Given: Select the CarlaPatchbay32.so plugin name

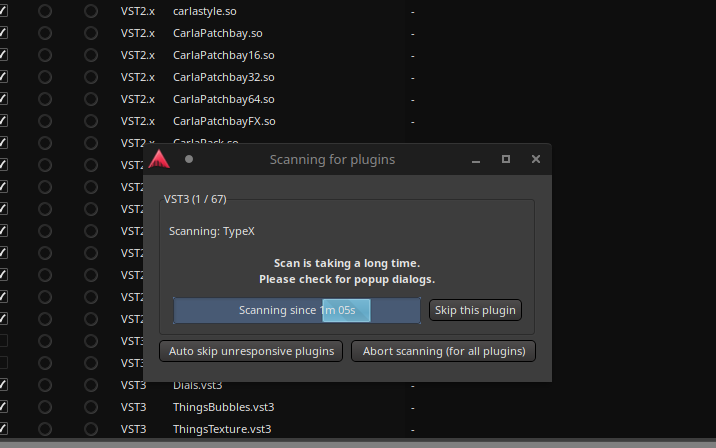Looking at the screenshot, I should (223, 77).
